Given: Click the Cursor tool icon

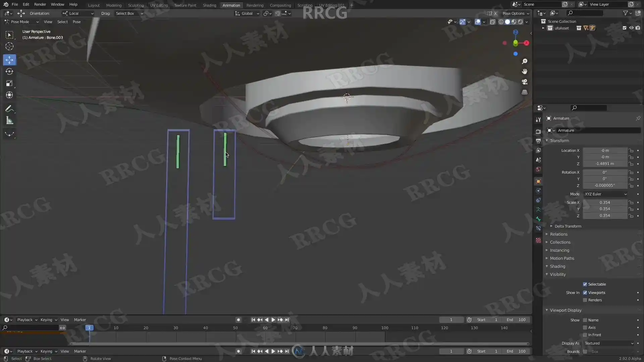Looking at the screenshot, I should click(x=9, y=46).
